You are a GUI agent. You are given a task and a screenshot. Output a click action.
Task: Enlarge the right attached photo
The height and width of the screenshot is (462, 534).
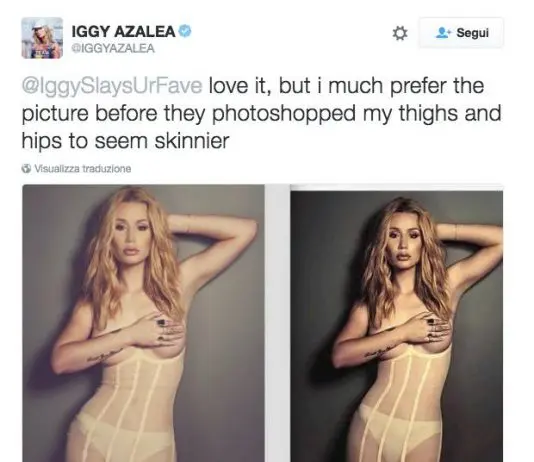(x=397, y=326)
